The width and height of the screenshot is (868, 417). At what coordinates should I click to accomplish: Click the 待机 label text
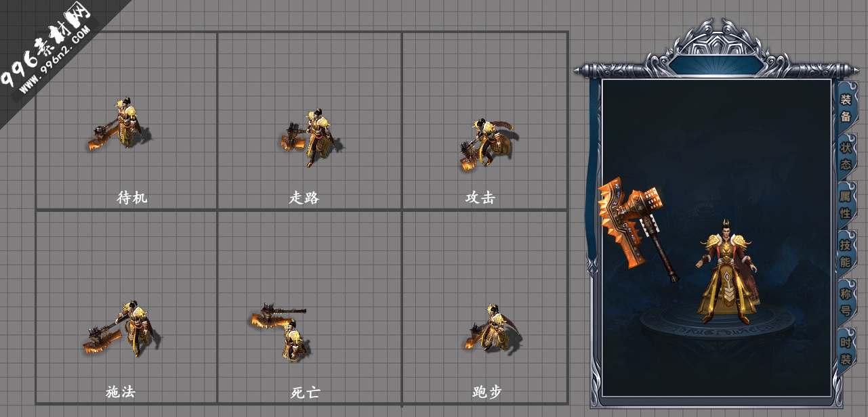[132, 198]
